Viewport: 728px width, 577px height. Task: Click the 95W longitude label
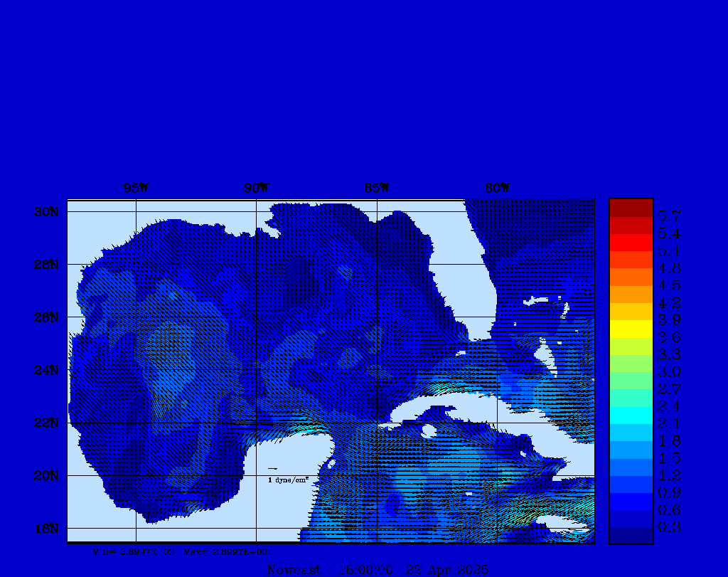tap(136, 189)
